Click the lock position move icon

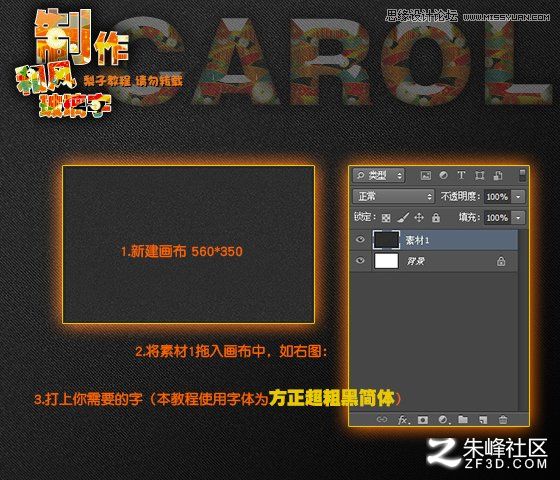pyautogui.click(x=419, y=218)
